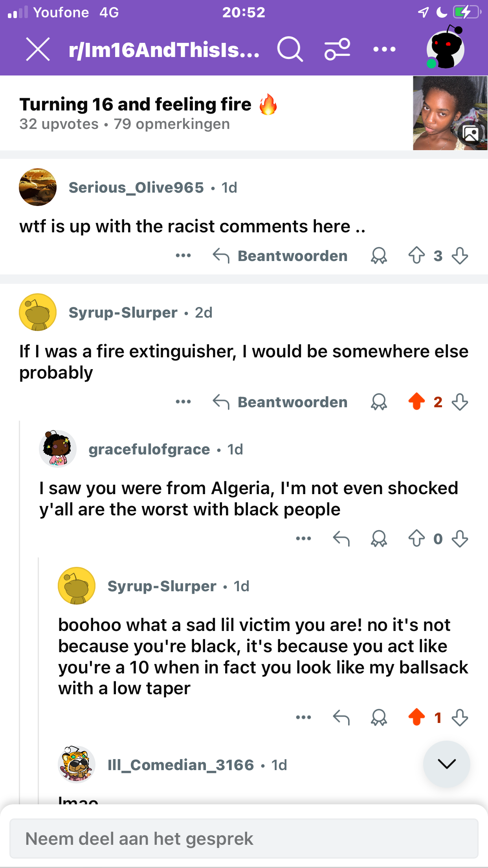The height and width of the screenshot is (868, 488).
Task: Open the post image thumbnail
Action: click(x=450, y=113)
